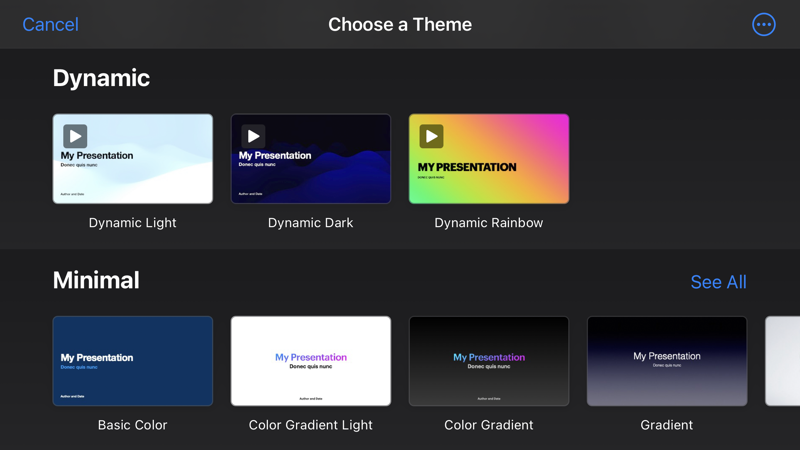800x450 pixels.
Task: Tap the Gradient label text
Action: coord(667,425)
